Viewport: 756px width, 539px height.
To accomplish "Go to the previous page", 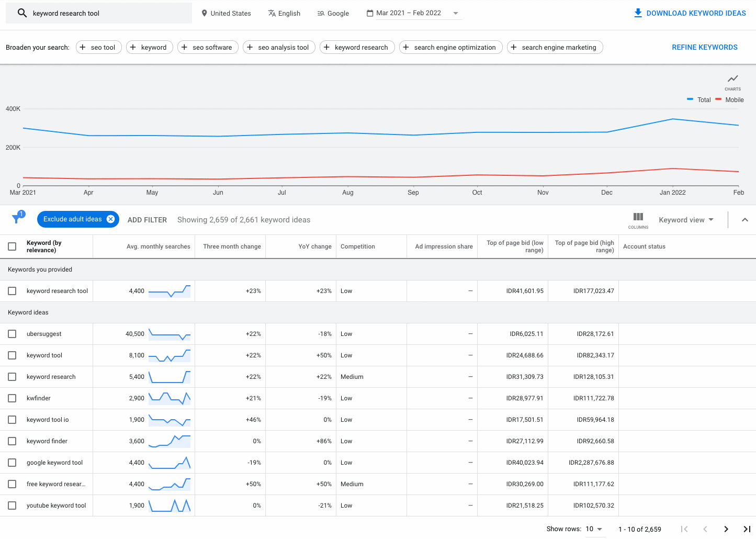I will coord(705,529).
